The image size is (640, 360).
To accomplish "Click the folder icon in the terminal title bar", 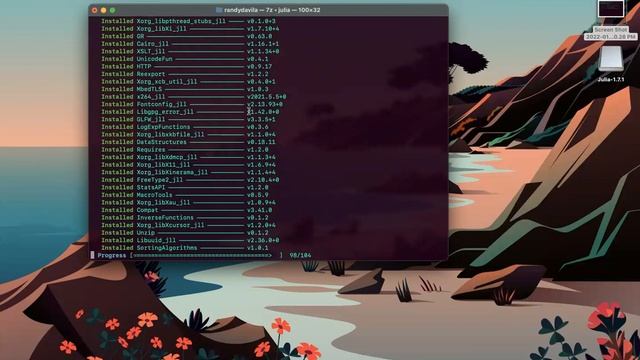I will pos(219,10).
